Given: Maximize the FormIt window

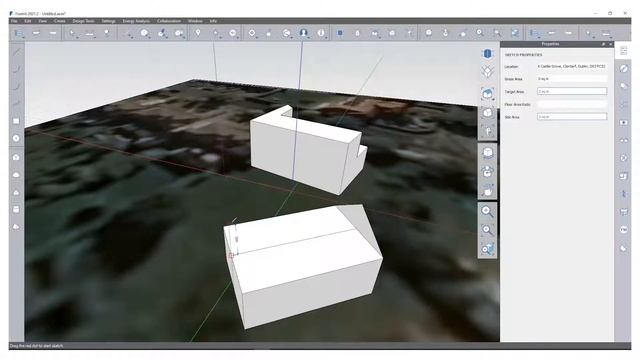Looking at the screenshot, I should coord(610,13).
